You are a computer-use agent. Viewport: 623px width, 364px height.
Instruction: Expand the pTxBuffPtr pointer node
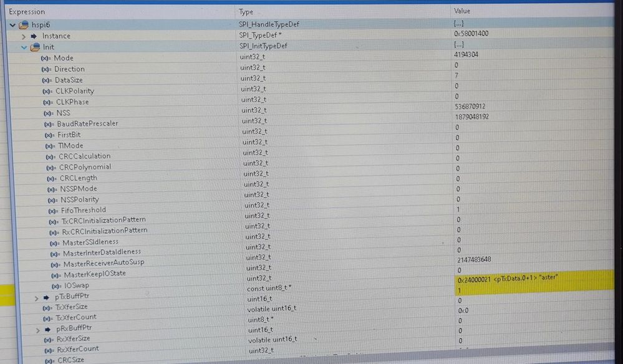point(36,298)
